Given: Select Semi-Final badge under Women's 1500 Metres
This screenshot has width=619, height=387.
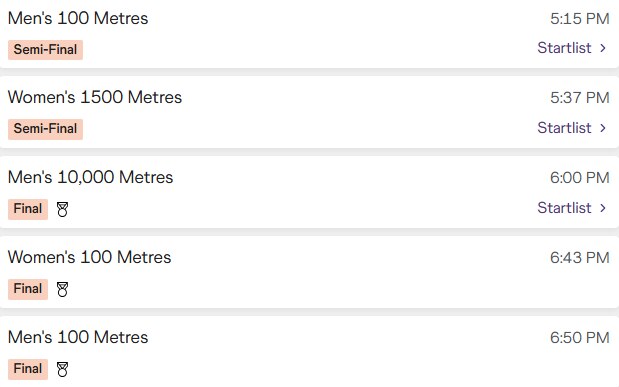Looking at the screenshot, I should pyautogui.click(x=45, y=129).
